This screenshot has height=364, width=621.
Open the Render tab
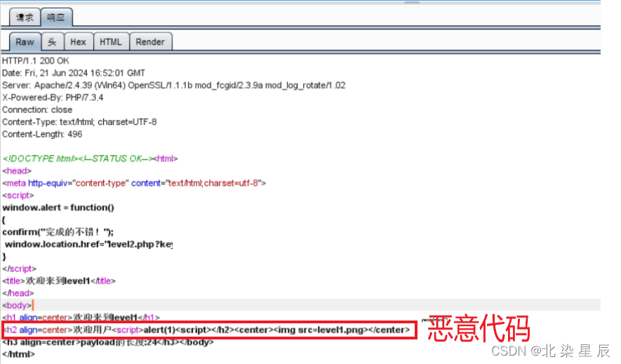(x=150, y=42)
